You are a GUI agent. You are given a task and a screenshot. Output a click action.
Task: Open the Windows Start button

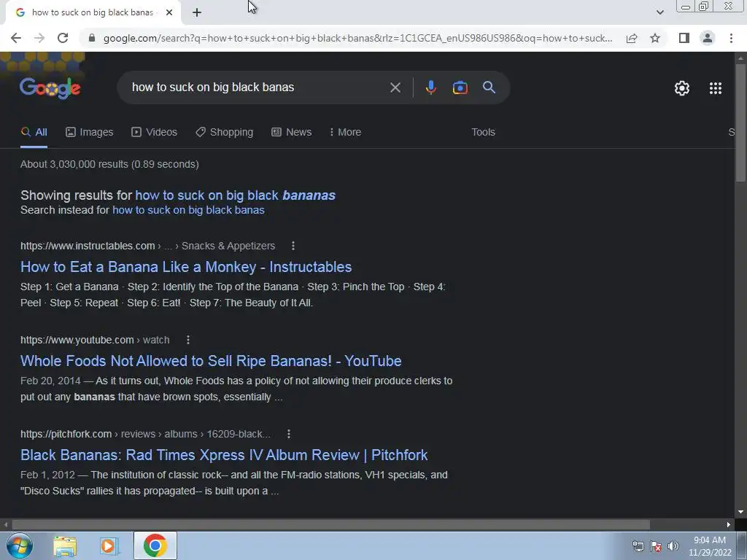coord(20,545)
